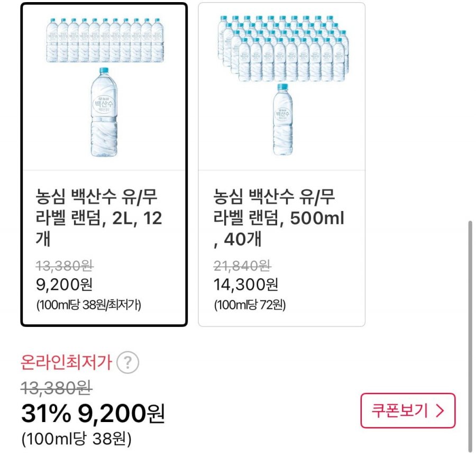The height and width of the screenshot is (458, 476).
Task: Click the question mark help icon
Action: (127, 363)
